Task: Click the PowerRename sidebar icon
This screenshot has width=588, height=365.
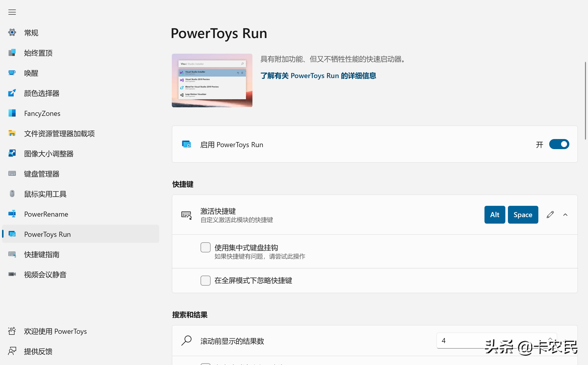Action: (12, 214)
